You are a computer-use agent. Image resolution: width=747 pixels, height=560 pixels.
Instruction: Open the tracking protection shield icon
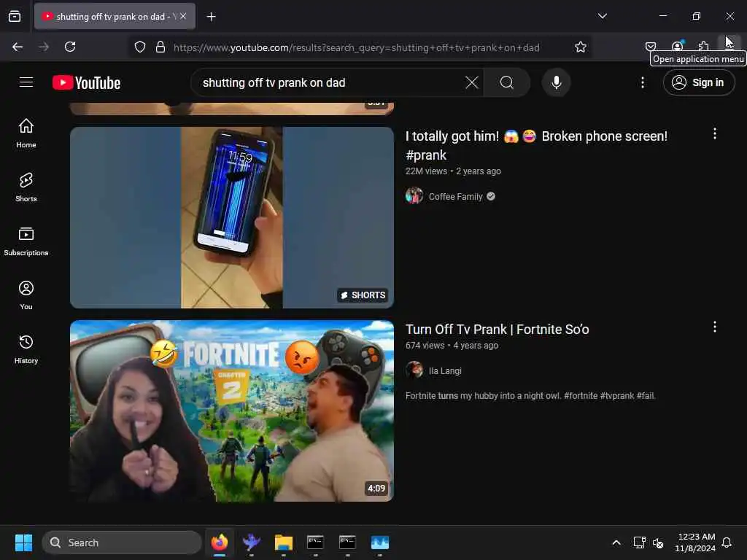(139, 47)
